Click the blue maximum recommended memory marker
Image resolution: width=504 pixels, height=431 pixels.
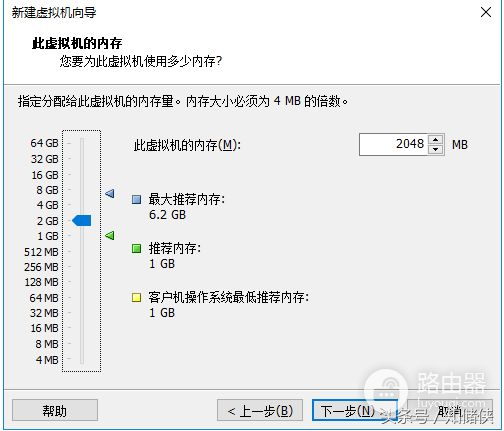pyautogui.click(x=110, y=193)
